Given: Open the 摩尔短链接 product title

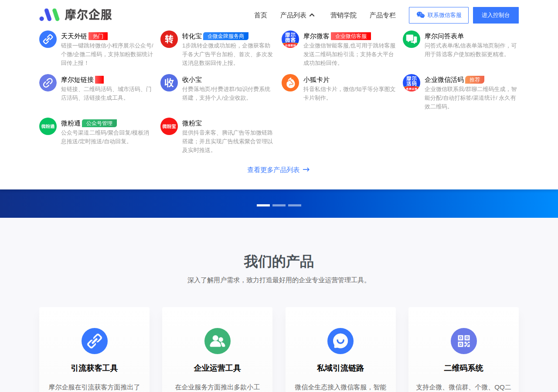Looking at the screenshot, I should tap(77, 80).
